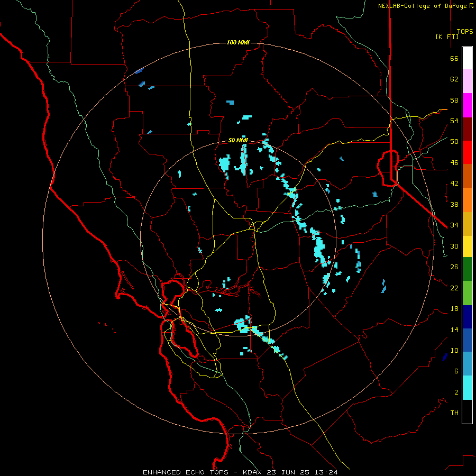476x476 pixels.
Task: Click the cyan legend swatch
Action: [x=467, y=388]
